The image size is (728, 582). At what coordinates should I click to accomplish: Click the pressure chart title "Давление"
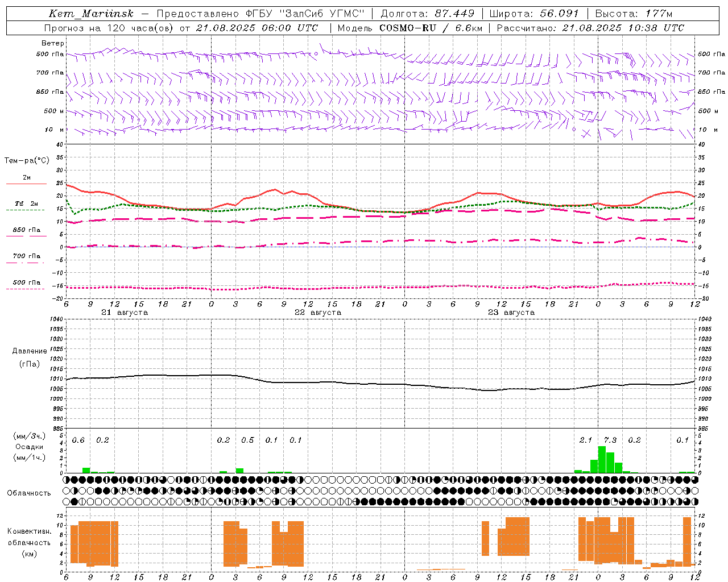[x=28, y=351]
